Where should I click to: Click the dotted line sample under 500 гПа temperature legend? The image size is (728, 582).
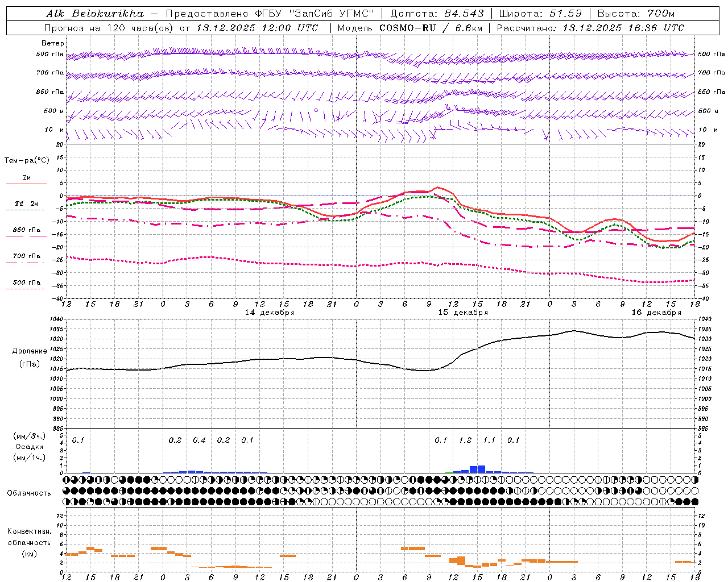pos(26,289)
